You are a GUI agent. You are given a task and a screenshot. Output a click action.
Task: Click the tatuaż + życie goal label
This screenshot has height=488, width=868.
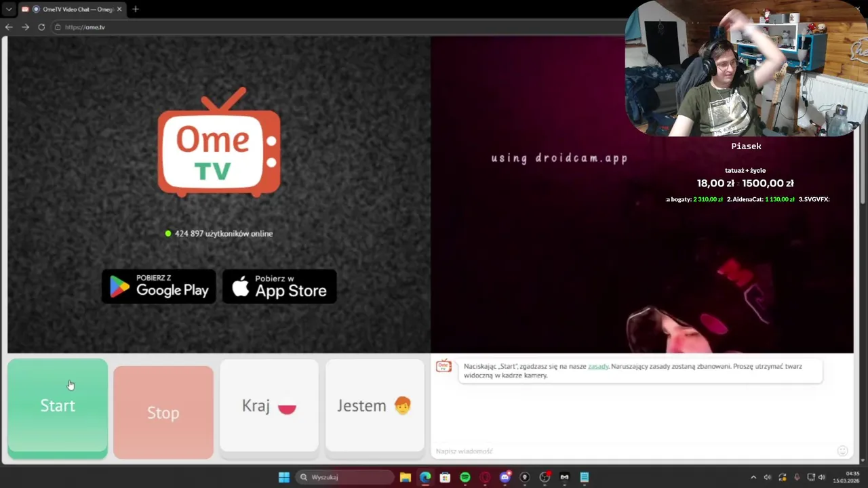coord(745,170)
